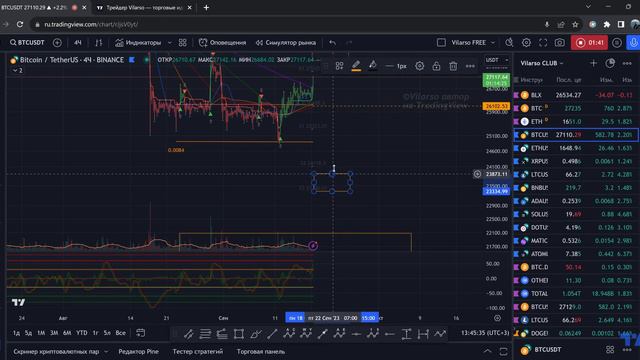Image resolution: width=640 pixels, height=360 pixels.
Task: Open the Vilarso FREE layout dropdown
Action: tap(473, 42)
